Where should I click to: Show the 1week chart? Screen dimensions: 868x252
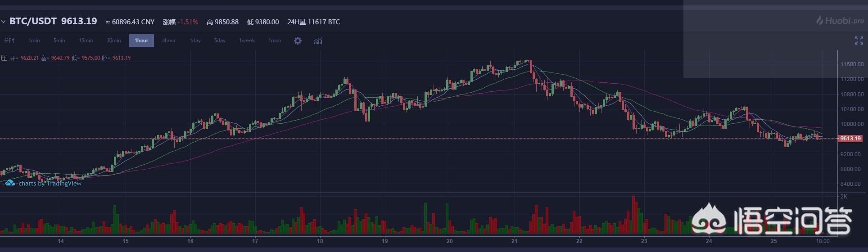pyautogui.click(x=247, y=40)
